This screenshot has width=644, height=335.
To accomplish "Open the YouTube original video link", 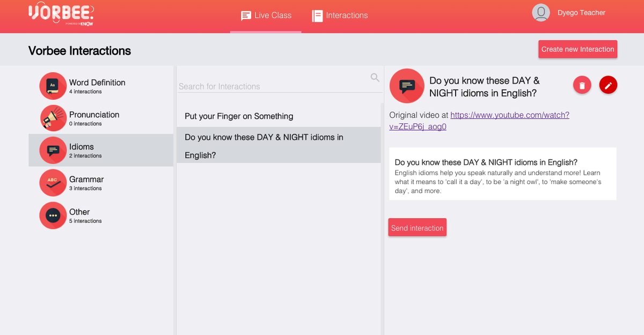I will (x=479, y=121).
